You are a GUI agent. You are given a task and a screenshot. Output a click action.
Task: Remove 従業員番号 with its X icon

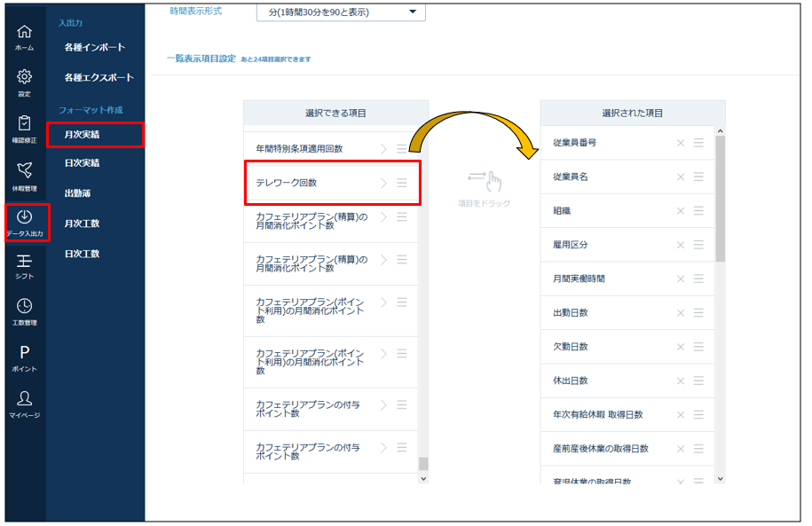tap(681, 143)
